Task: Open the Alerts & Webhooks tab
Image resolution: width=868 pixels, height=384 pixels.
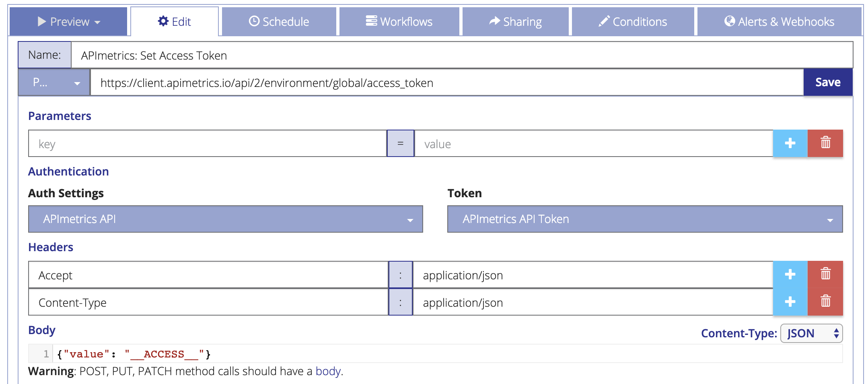Action: pyautogui.click(x=779, y=21)
